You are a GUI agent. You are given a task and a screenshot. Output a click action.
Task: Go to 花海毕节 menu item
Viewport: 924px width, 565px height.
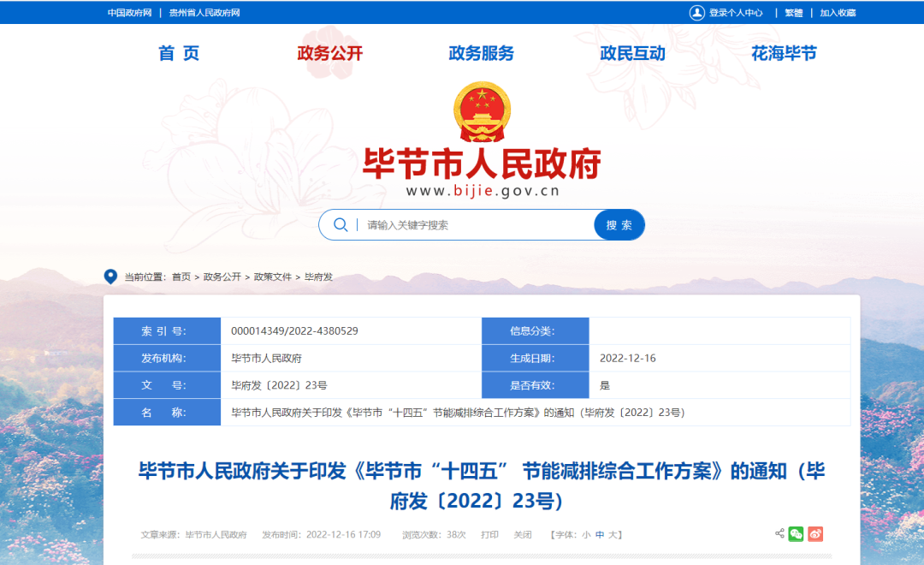pyautogui.click(x=784, y=53)
